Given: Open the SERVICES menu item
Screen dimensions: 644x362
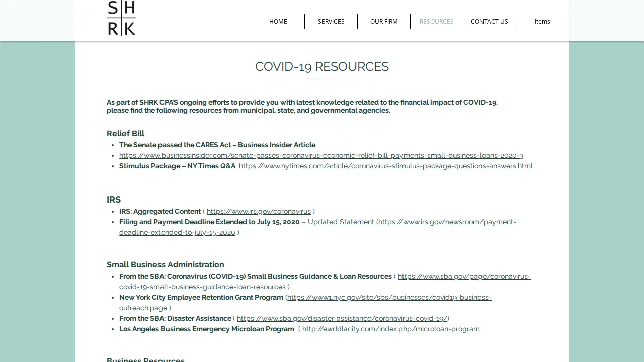Looking at the screenshot, I should coord(331,21).
